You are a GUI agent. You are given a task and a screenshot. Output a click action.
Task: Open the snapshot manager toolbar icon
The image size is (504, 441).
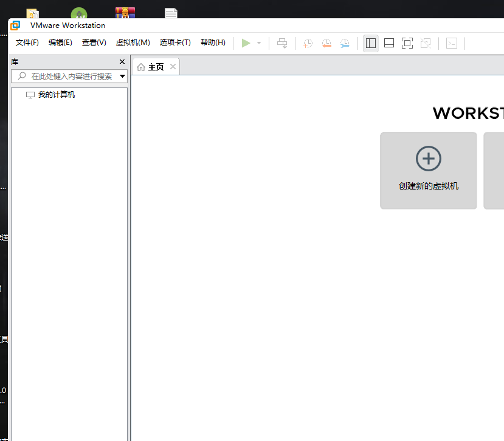pyautogui.click(x=345, y=43)
